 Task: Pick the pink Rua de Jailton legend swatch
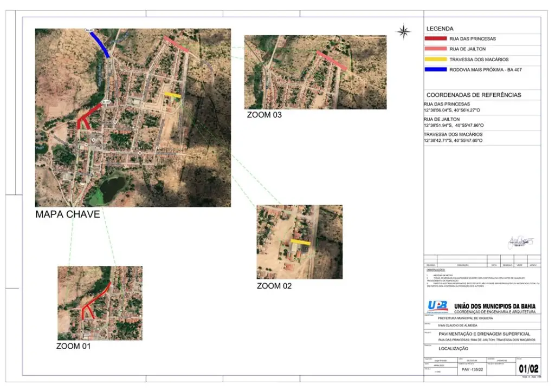[436, 49]
